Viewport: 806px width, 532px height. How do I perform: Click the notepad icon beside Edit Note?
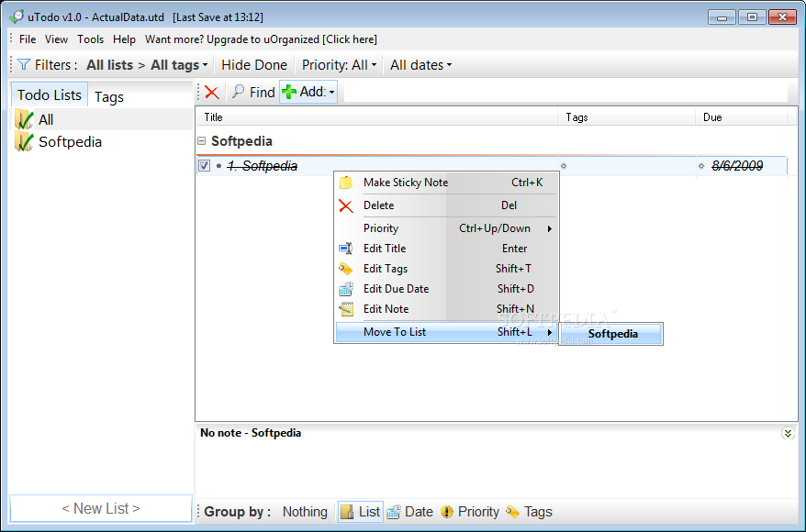click(346, 309)
